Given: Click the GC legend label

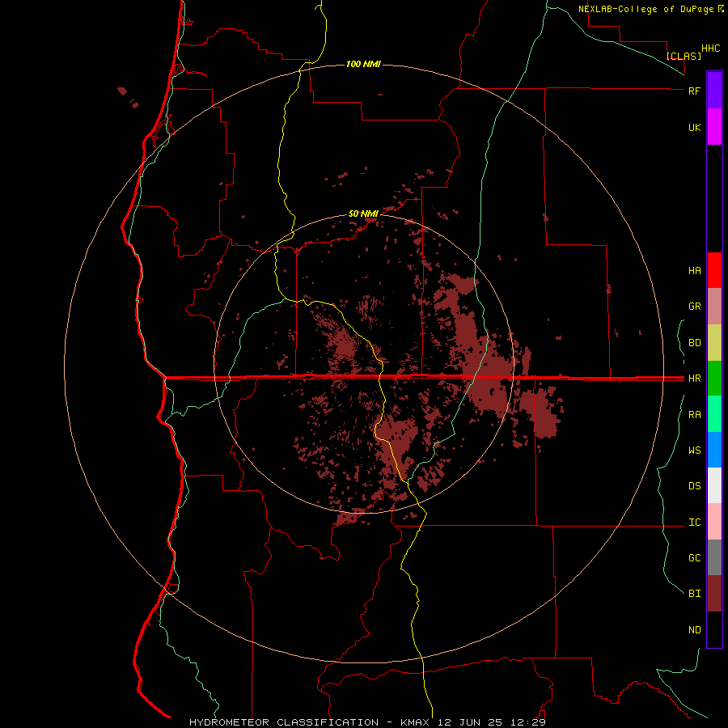Looking at the screenshot, I should tap(694, 558).
